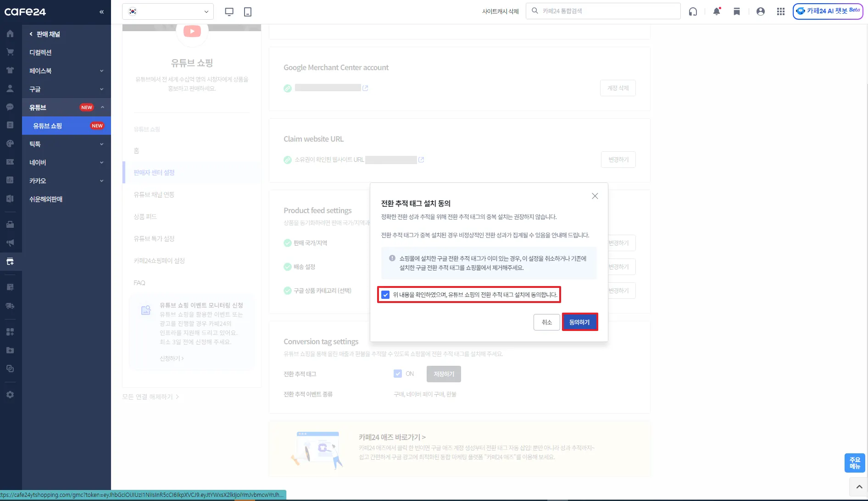Open the country flag dropdown
Screen dimensions: 868x501
(x=168, y=11)
